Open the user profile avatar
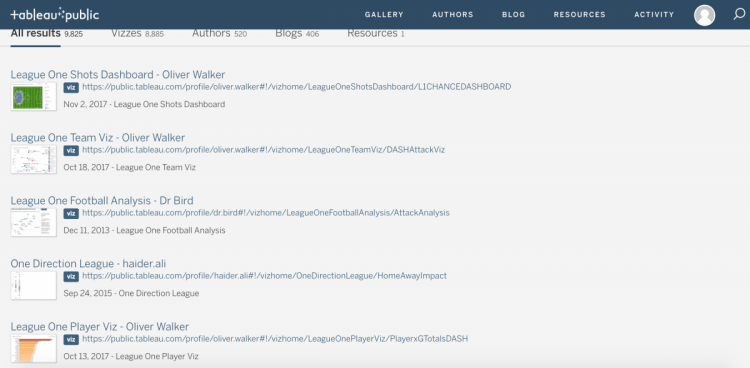Image resolution: width=750 pixels, height=368 pixels. 704,15
